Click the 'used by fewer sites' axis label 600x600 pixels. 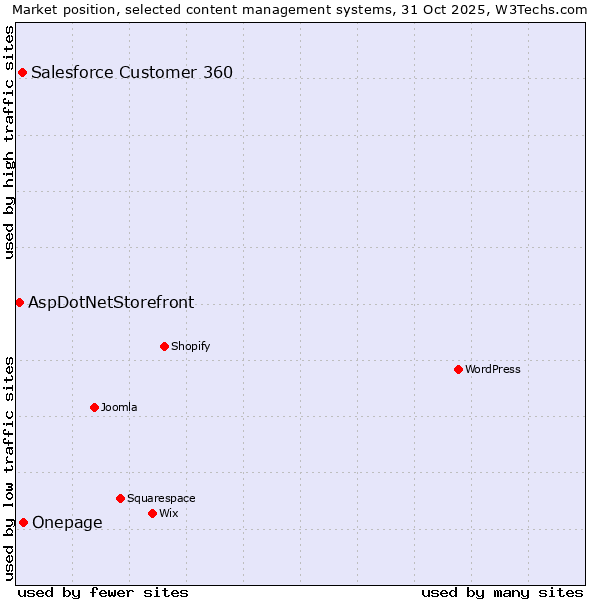pyautogui.click(x=103, y=592)
